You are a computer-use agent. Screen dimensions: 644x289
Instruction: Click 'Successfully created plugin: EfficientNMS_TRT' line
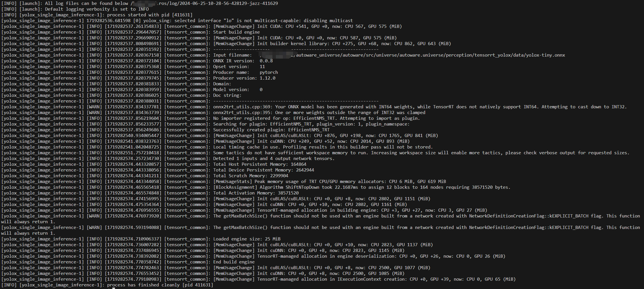(x=166, y=130)
